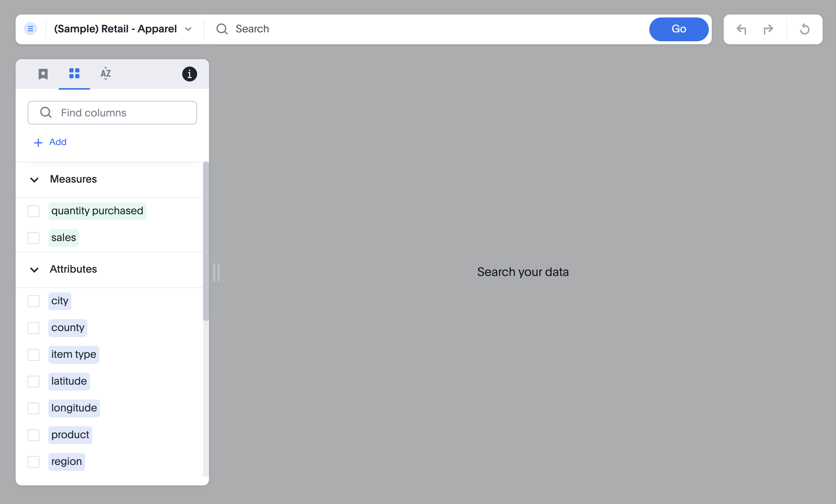
Task: Check the city attribute checkbox
Action: (x=33, y=301)
